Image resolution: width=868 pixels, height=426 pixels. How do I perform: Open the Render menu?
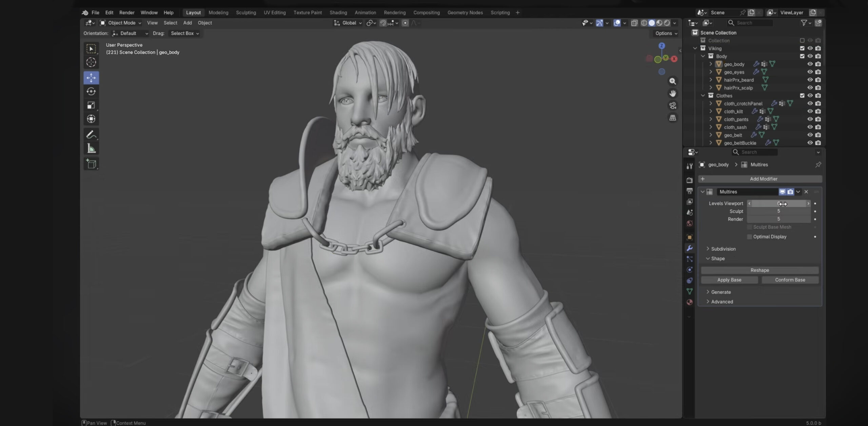tap(127, 13)
